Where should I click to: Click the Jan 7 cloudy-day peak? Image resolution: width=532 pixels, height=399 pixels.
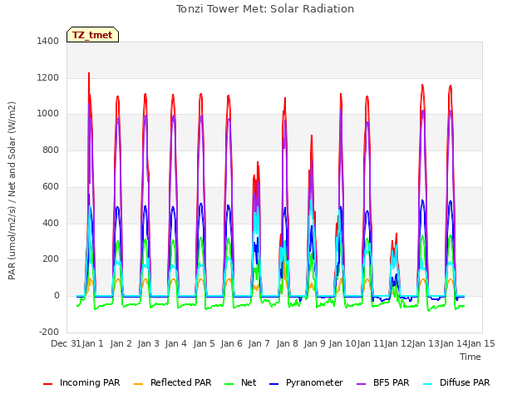(258, 163)
